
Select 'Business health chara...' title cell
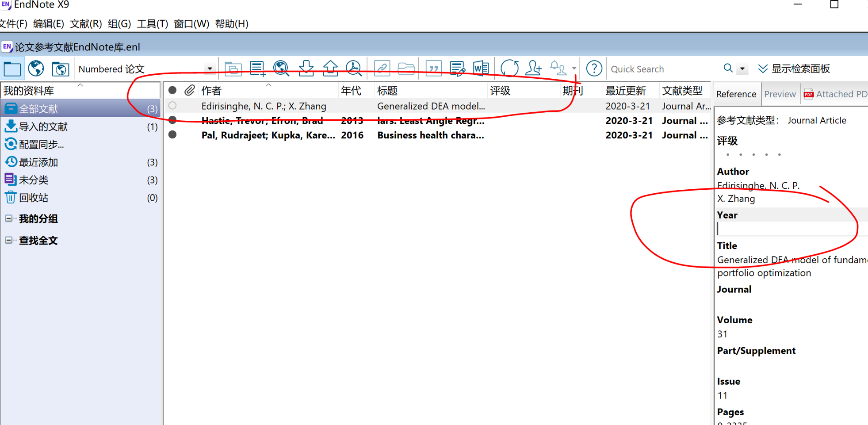[x=431, y=135]
